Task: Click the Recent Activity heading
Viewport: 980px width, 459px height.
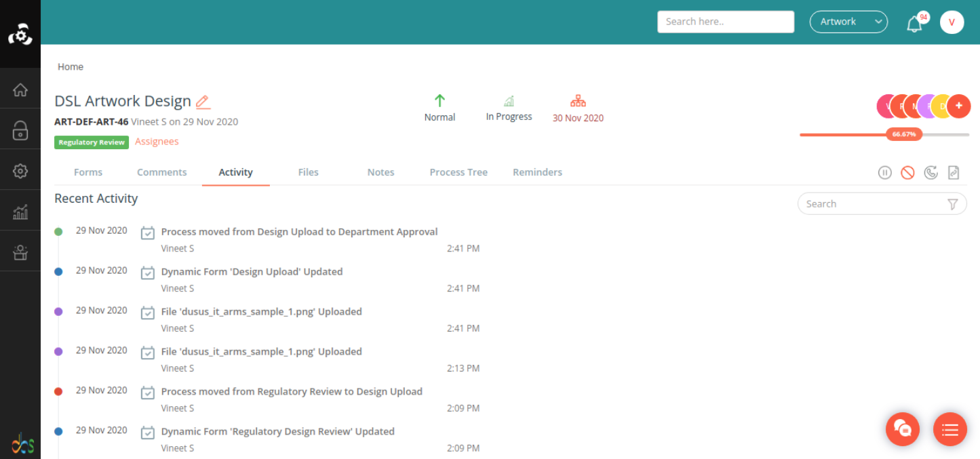Action: point(96,199)
